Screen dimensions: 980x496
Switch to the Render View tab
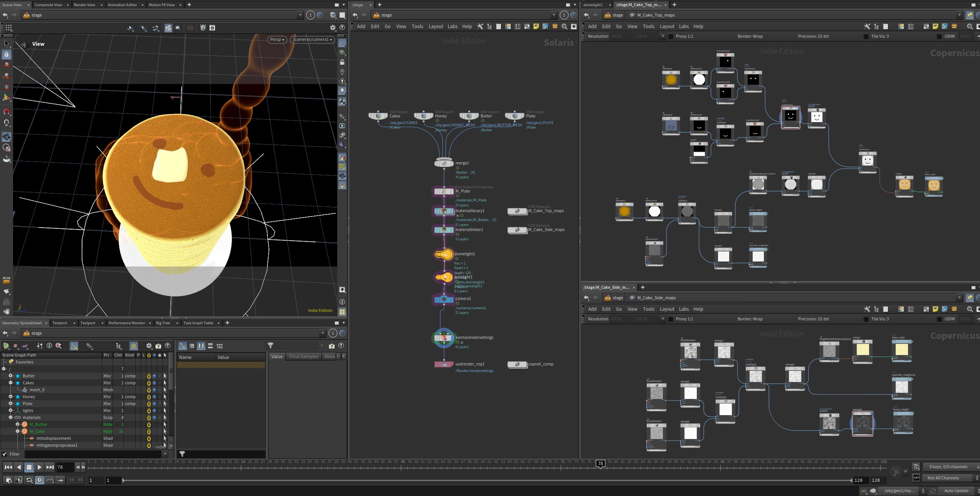coord(84,5)
